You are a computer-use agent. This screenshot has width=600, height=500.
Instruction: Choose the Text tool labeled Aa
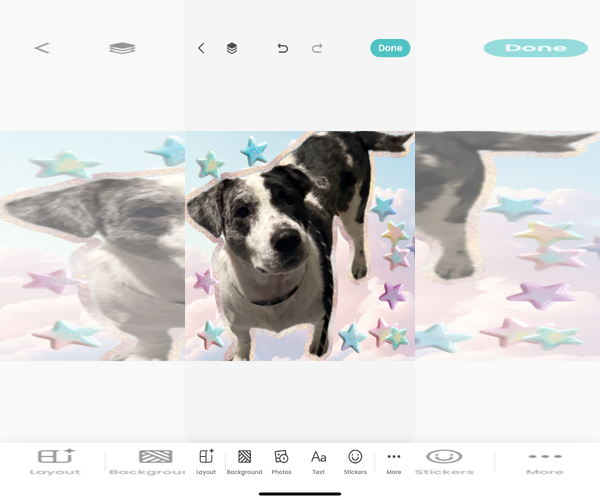[x=318, y=461]
